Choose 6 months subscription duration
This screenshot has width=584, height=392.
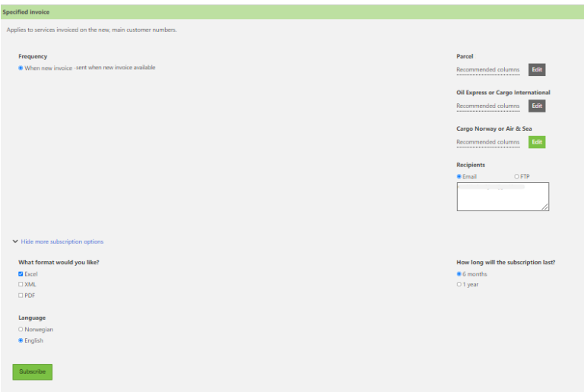[x=459, y=273]
